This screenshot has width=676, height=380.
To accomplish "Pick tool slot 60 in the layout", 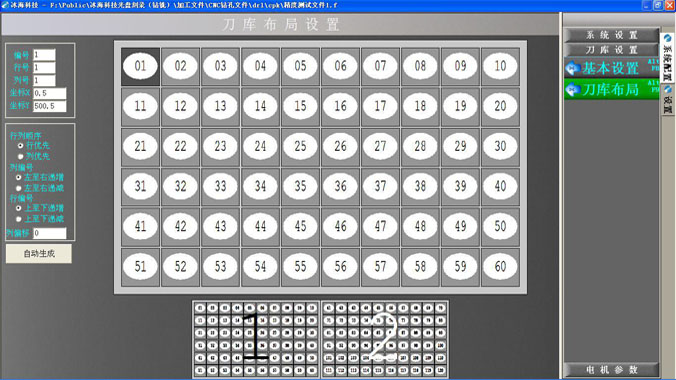I will [500, 267].
